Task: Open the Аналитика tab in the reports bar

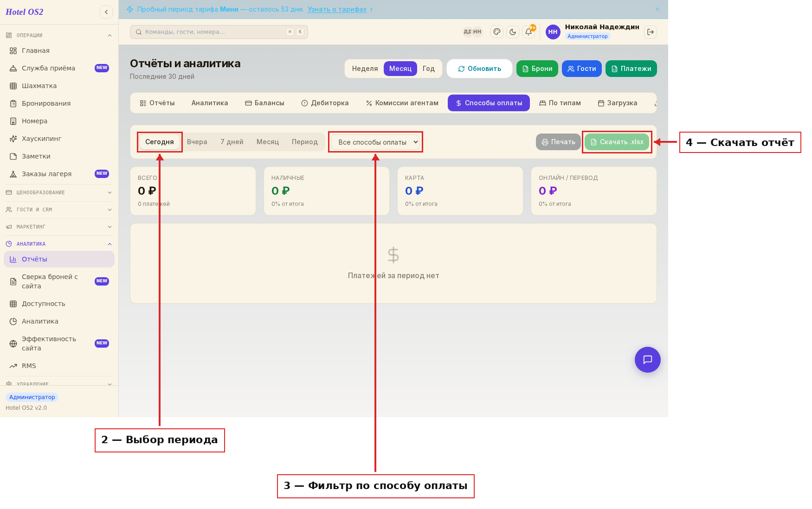Action: 210,103
